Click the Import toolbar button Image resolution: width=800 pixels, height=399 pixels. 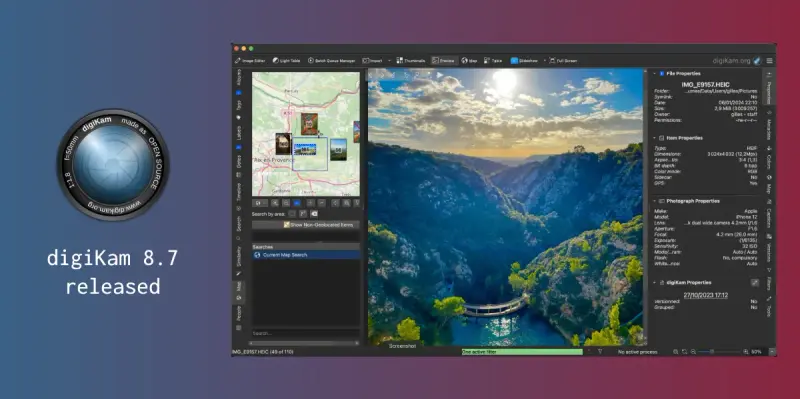(x=372, y=61)
